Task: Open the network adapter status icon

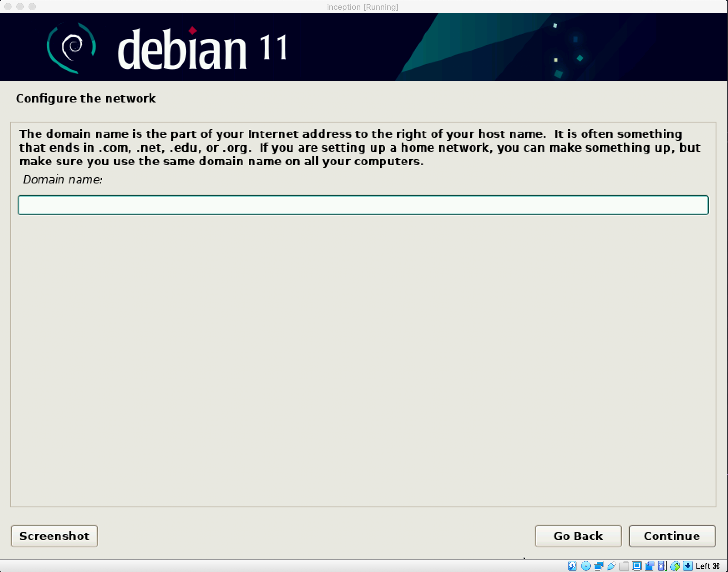Action: point(598,566)
